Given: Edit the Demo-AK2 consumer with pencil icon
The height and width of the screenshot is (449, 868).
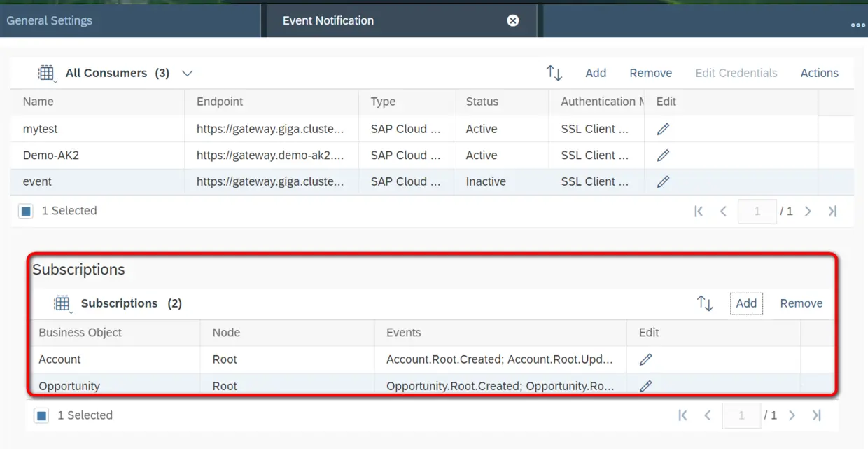Looking at the screenshot, I should click(x=663, y=156).
